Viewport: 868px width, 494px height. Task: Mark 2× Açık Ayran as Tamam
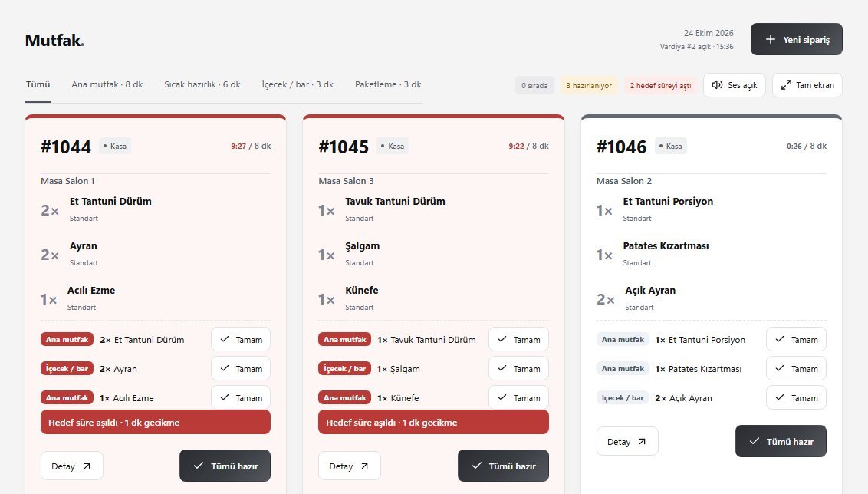tap(796, 397)
